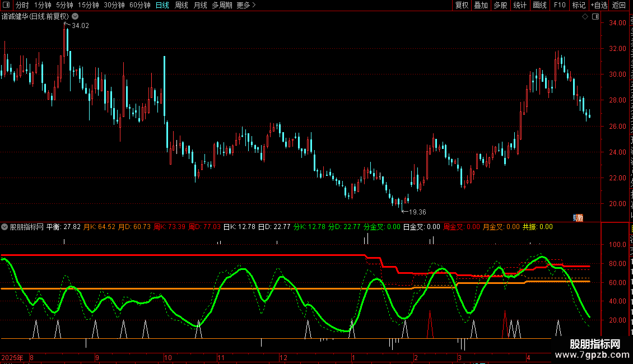633x364 pixels.
Task: Switch to 周线 weekly chart tab
Action: (181, 5)
